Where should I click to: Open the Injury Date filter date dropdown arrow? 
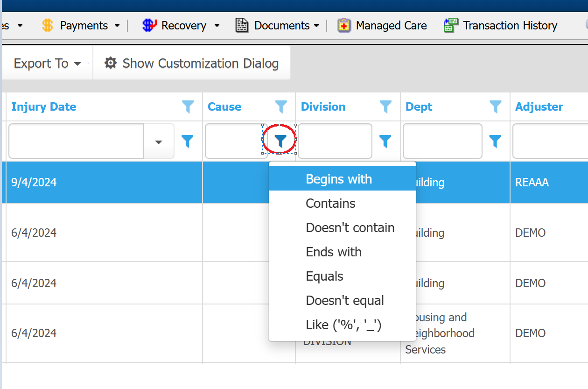point(159,141)
